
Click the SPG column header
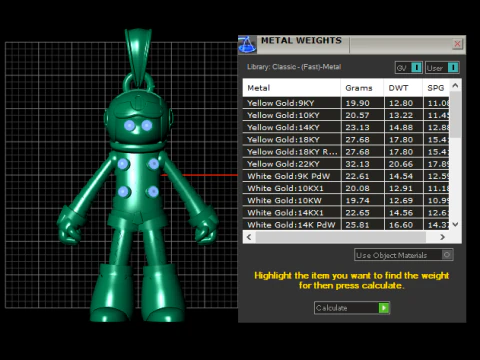coord(436,88)
